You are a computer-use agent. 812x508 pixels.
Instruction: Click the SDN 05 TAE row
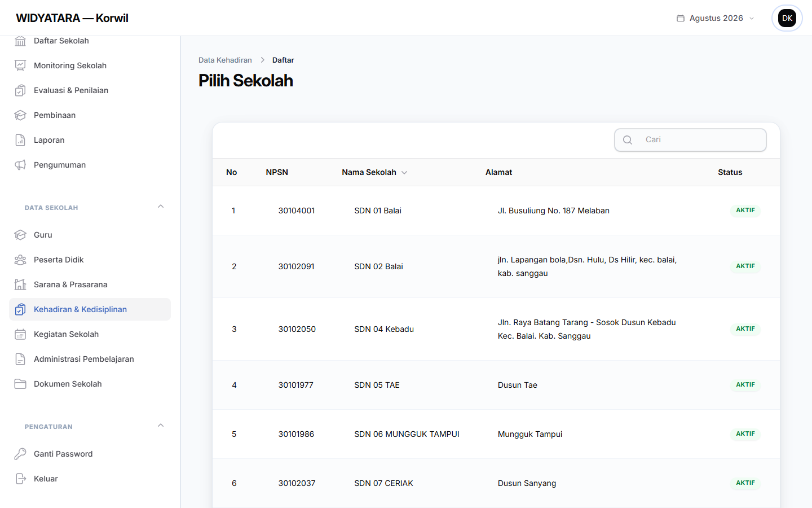(x=496, y=385)
